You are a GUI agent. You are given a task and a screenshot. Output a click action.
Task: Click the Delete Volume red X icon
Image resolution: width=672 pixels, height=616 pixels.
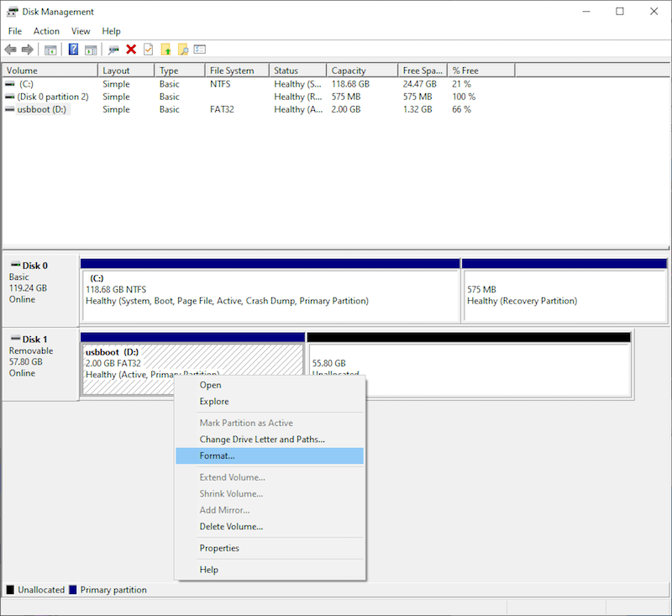point(131,49)
